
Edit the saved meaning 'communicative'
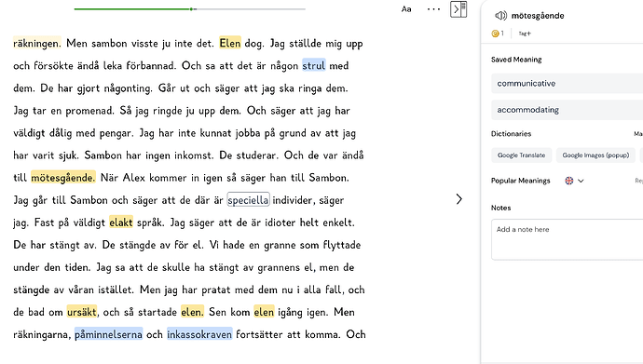pos(568,84)
